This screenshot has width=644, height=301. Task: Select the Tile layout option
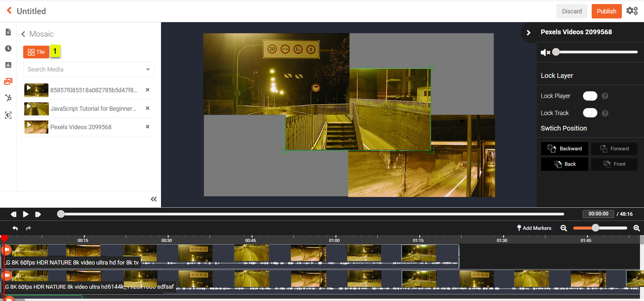36,52
